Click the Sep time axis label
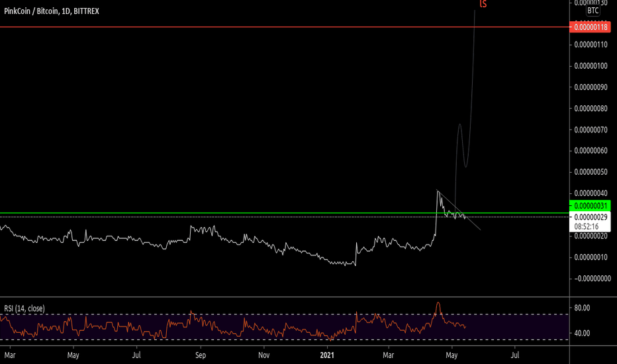The width and height of the screenshot is (617, 364). 201,355
